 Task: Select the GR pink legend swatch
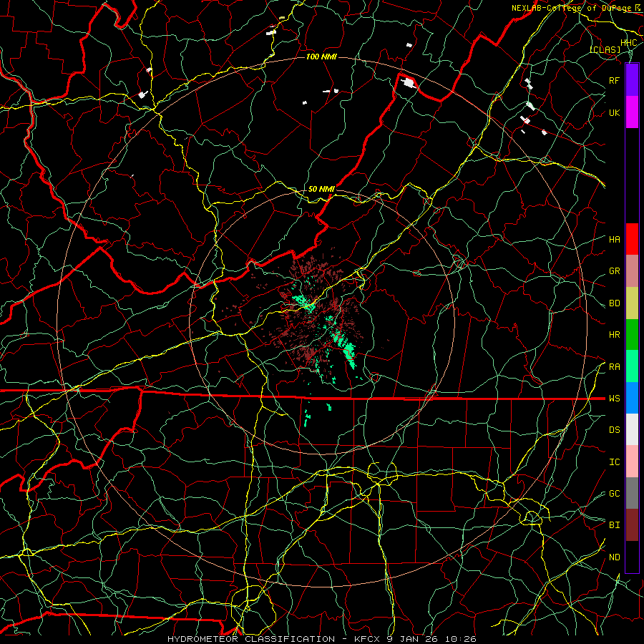(632, 271)
